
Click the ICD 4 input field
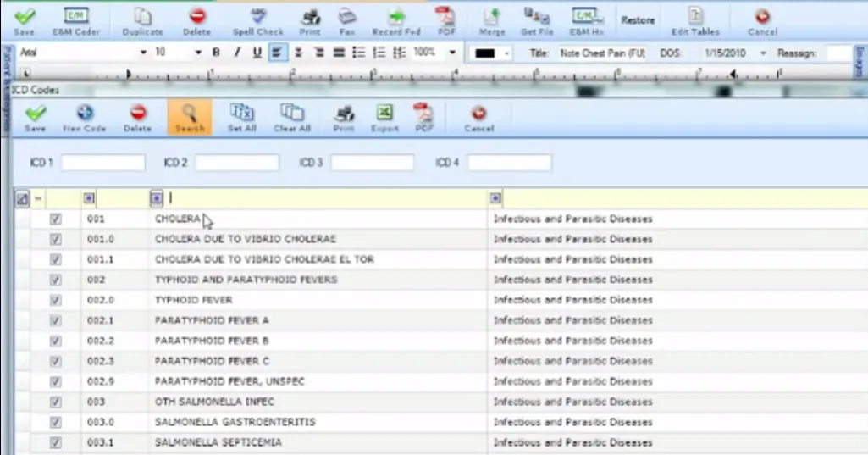pos(509,163)
